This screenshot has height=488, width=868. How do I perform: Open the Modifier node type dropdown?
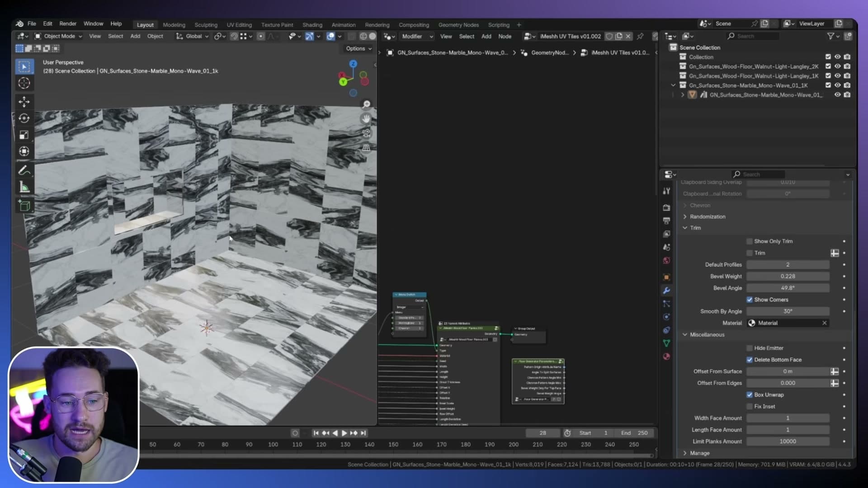pyautogui.click(x=417, y=37)
